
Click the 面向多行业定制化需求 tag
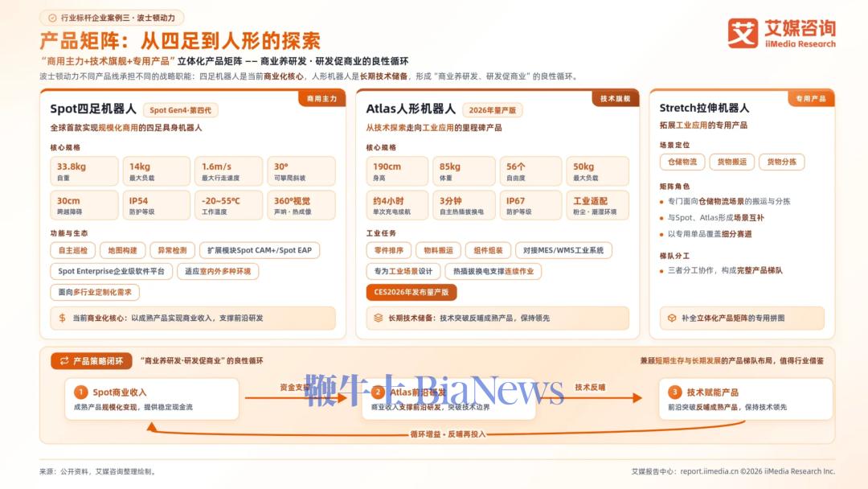pos(95,292)
